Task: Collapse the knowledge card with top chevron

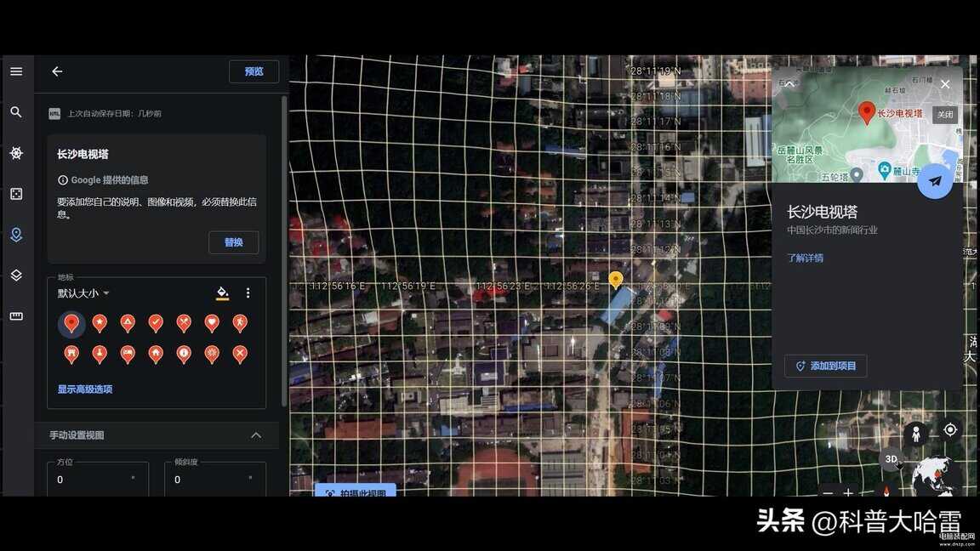Action: (x=789, y=83)
